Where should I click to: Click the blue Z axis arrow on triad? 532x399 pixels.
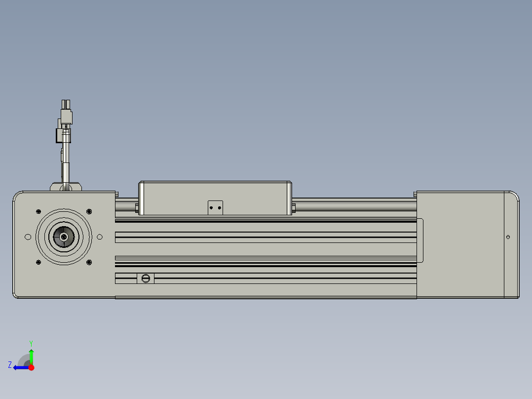pos(20,367)
